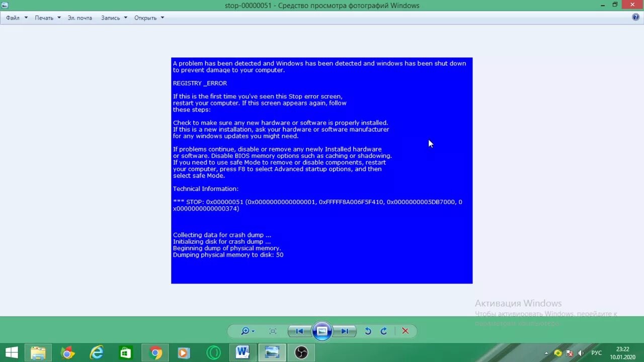Open the green circle app in taskbar
Viewport: 644px width, 362px height.
point(213,353)
